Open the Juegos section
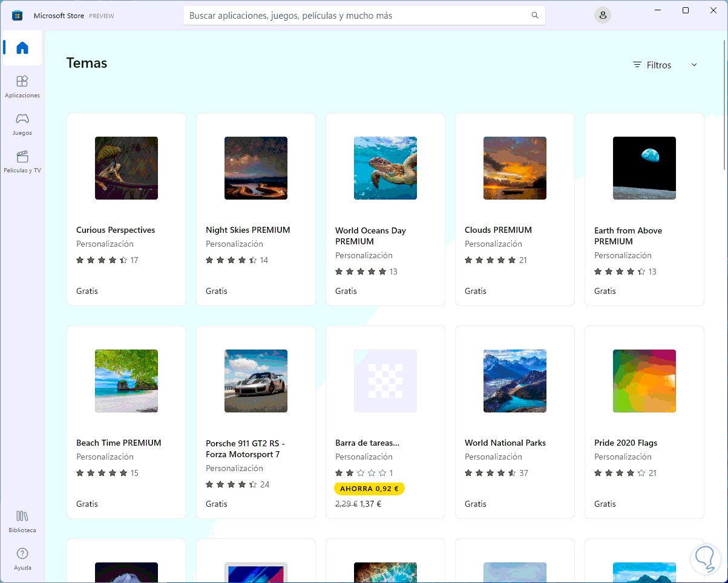This screenshot has height=583, width=728. [22, 123]
